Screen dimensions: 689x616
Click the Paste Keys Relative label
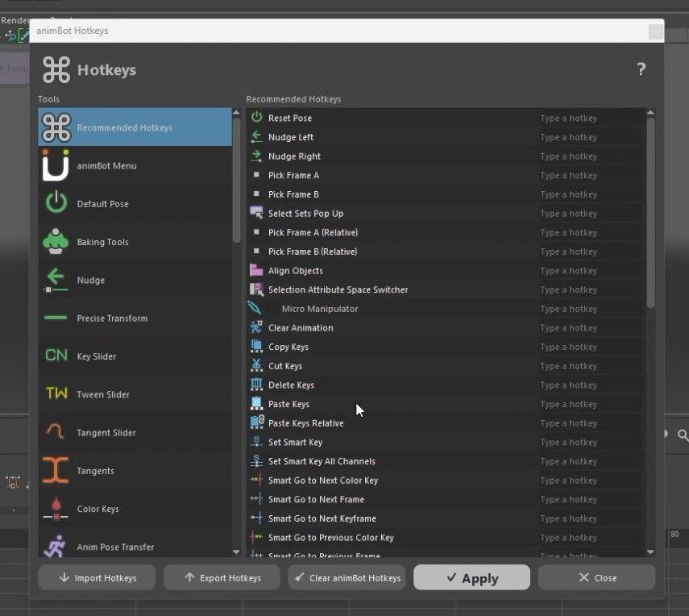(306, 423)
